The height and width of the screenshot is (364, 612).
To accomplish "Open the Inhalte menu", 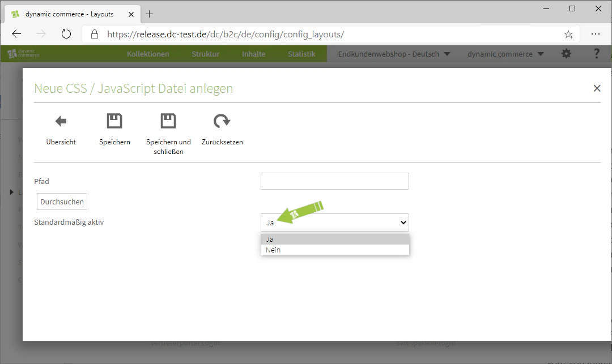I will [x=253, y=54].
